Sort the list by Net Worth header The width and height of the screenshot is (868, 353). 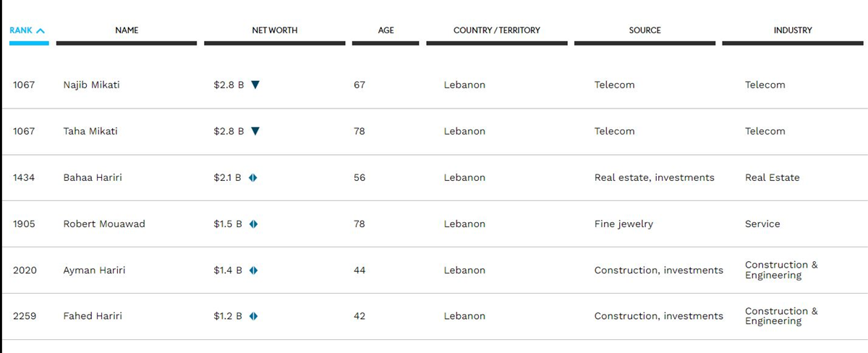coord(275,30)
